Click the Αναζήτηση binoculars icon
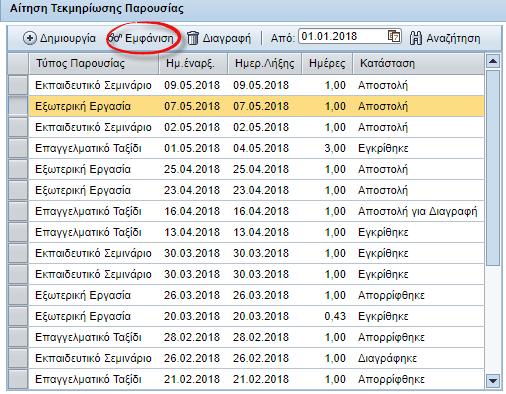The height and width of the screenshot is (394, 506). (x=416, y=38)
